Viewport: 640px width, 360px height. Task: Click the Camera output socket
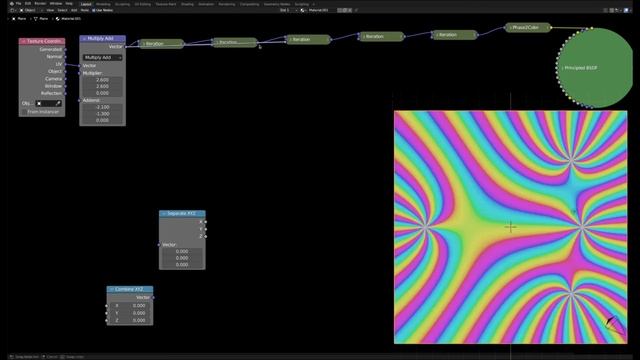point(65,79)
